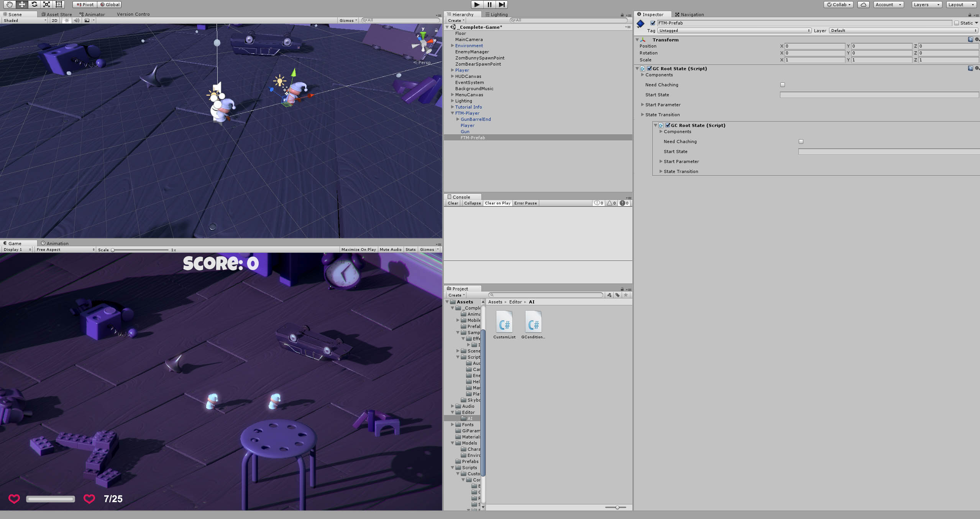
Task: Open the Layout dropdown
Action: point(959,4)
